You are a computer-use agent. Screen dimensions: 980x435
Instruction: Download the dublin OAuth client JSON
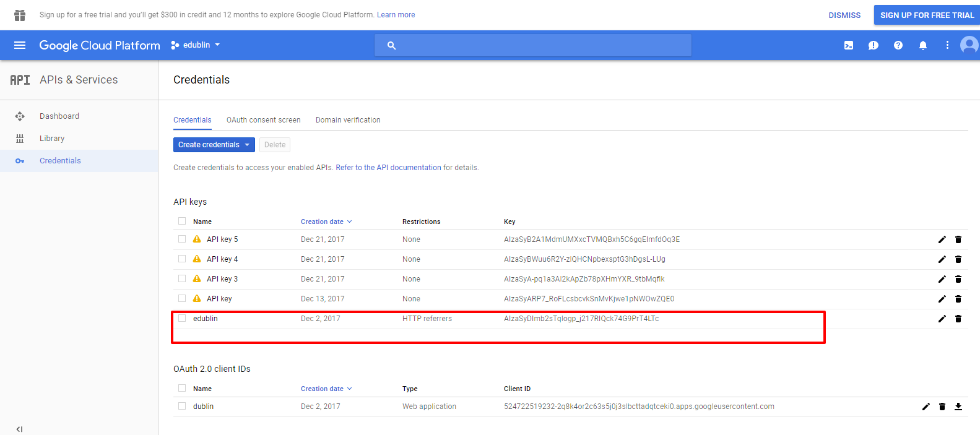(958, 407)
